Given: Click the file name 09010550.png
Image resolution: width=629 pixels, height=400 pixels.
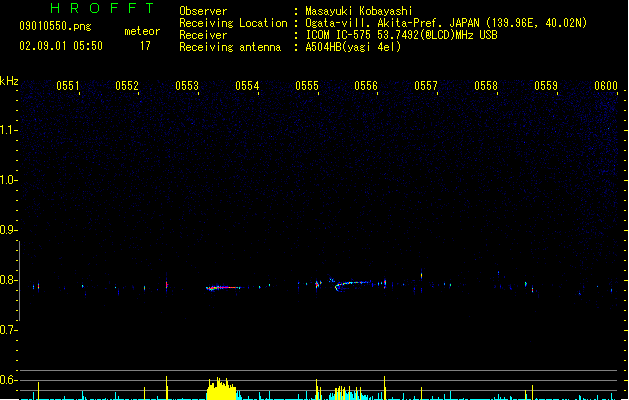Looking at the screenshot, I should (55, 26).
